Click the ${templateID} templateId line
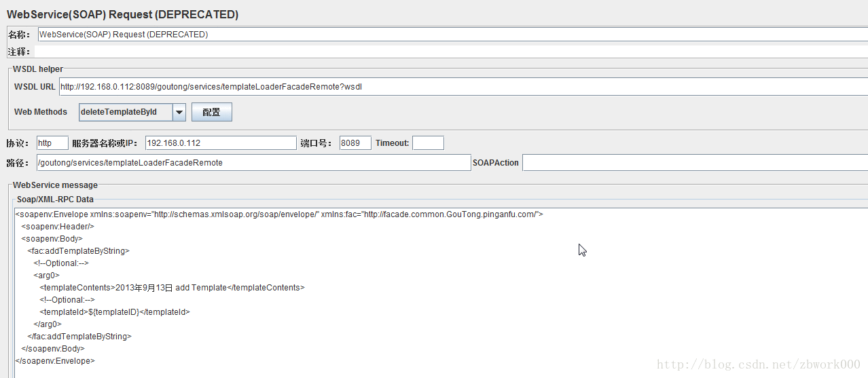Image resolution: width=868 pixels, height=378 pixels. 115,312
